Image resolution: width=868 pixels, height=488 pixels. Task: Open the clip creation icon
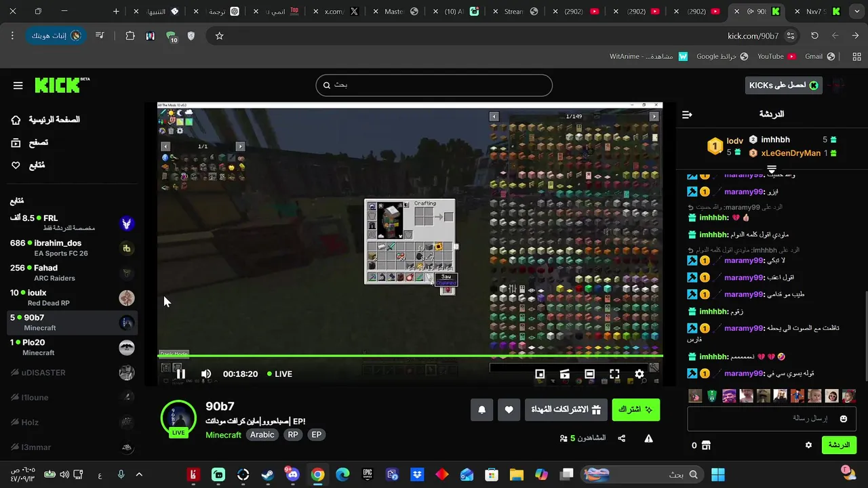[x=565, y=373]
